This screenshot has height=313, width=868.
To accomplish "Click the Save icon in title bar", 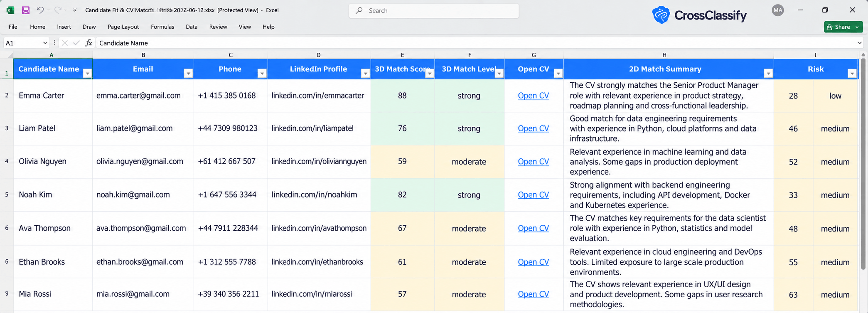I will point(26,10).
